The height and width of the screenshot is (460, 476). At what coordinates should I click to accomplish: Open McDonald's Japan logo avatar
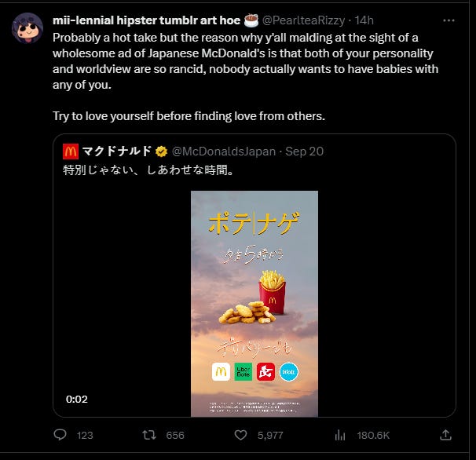71,152
